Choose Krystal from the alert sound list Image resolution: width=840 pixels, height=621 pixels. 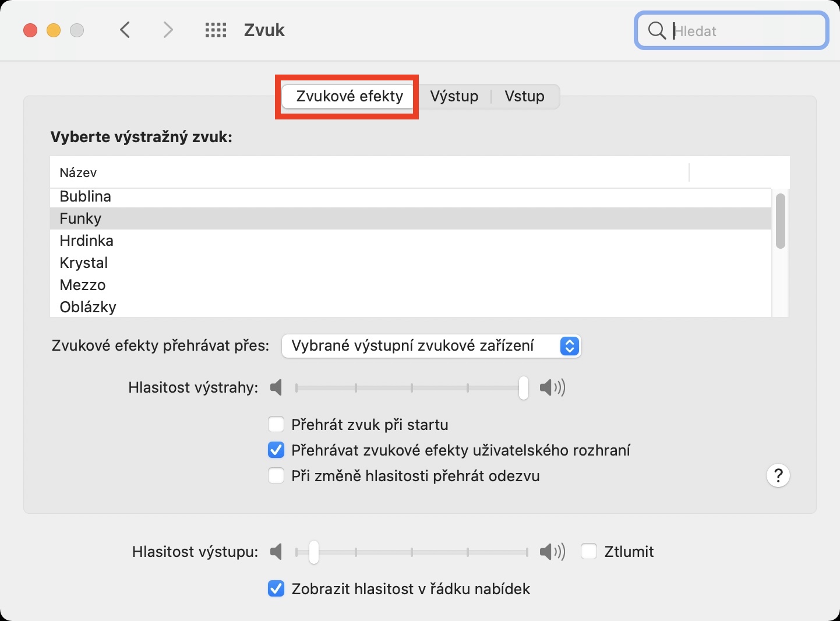[x=84, y=263]
